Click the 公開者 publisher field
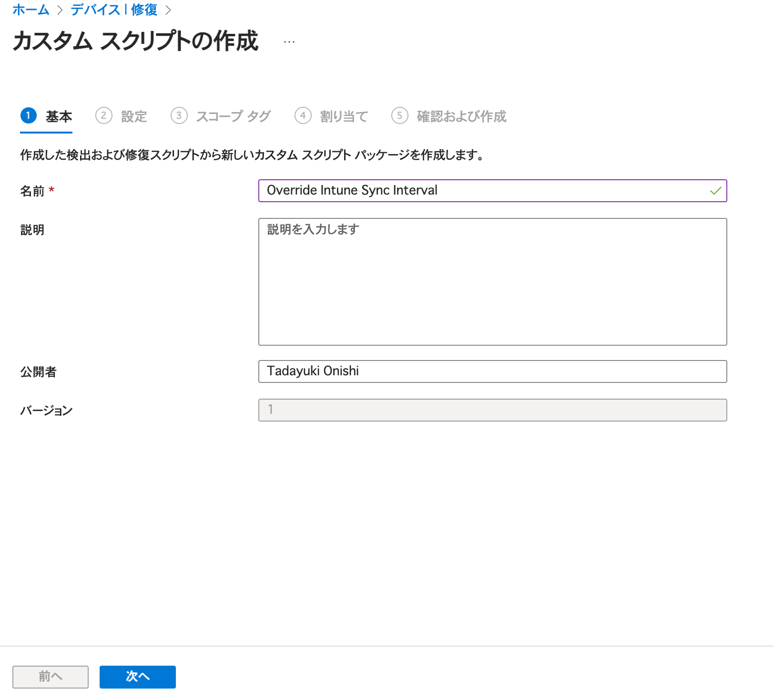The image size is (774, 700). pos(492,371)
